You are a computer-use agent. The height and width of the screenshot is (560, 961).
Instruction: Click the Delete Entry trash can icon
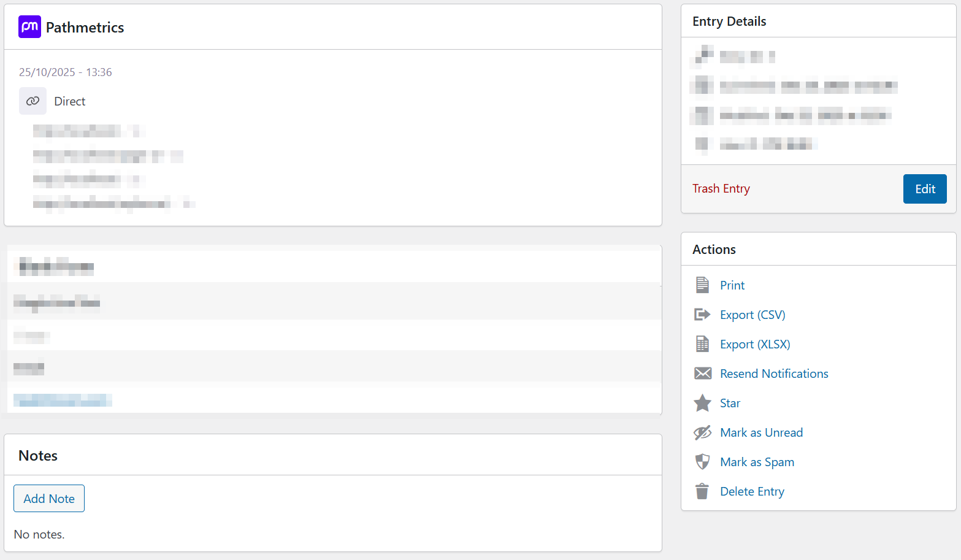(702, 491)
